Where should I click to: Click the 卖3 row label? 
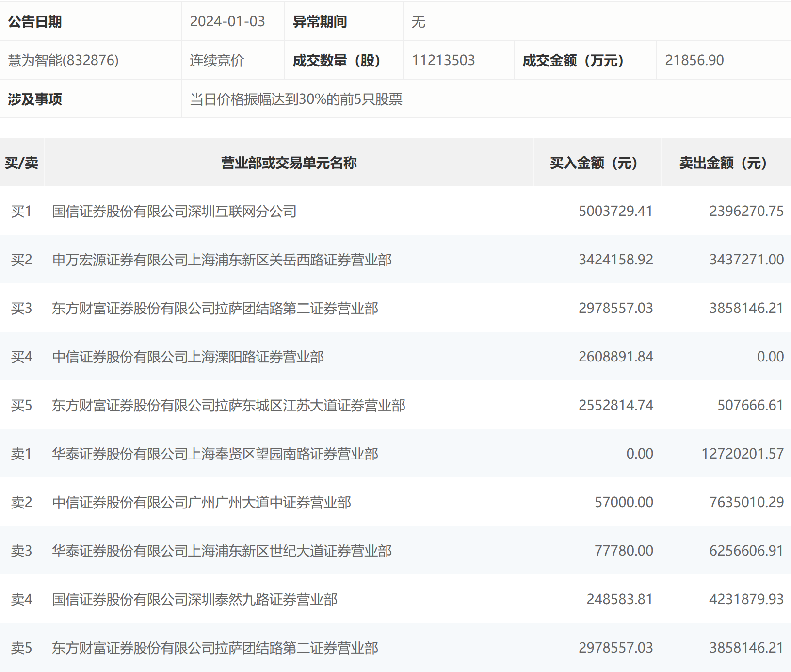coord(22,551)
